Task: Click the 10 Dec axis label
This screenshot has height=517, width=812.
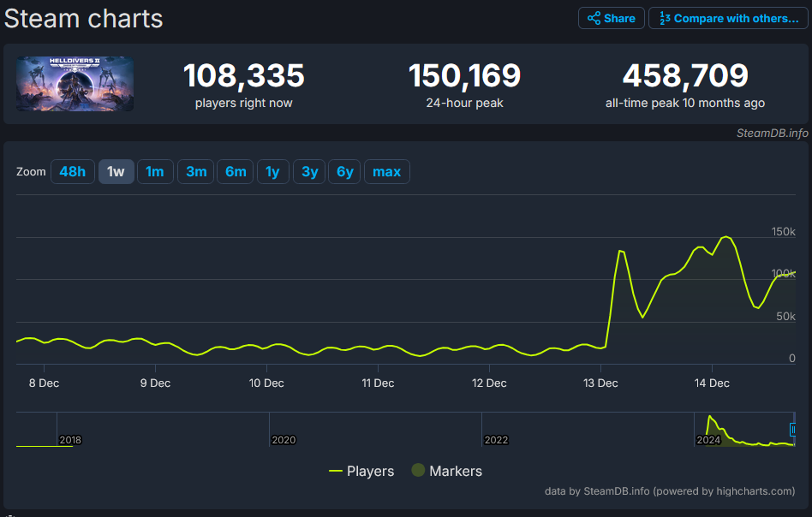Action: tap(266, 383)
